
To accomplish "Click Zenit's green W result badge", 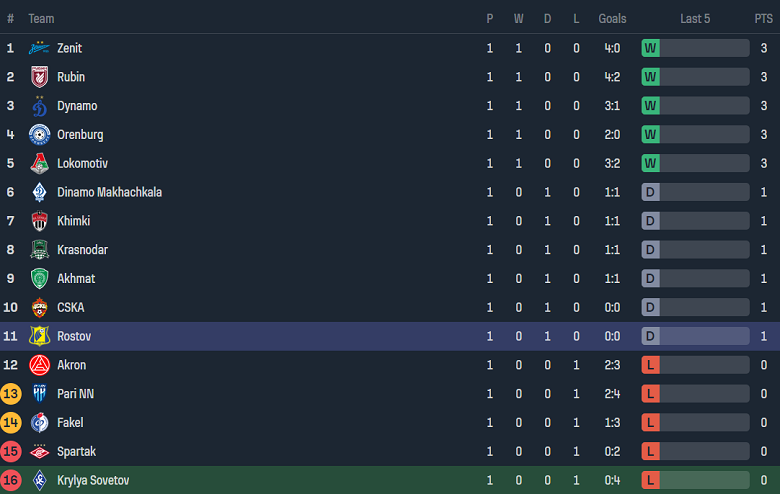I will click(x=650, y=48).
